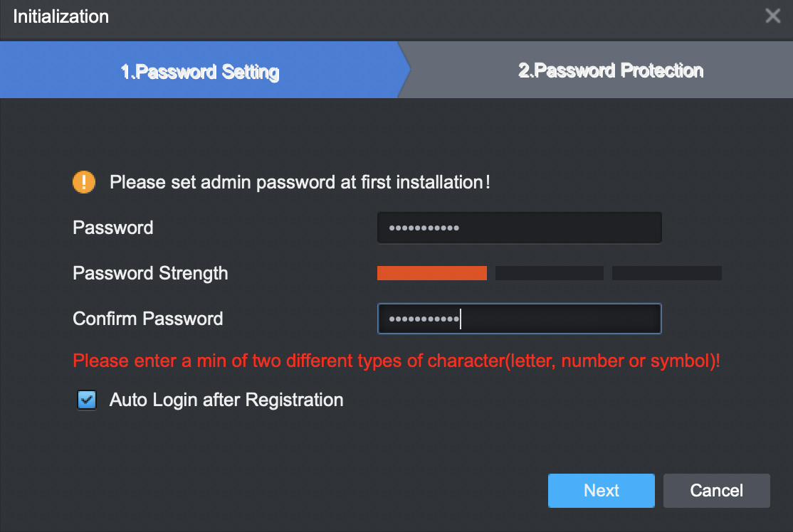Viewport: 793px width, 532px height.
Task: Click the set admin password notice text
Action: (299, 182)
